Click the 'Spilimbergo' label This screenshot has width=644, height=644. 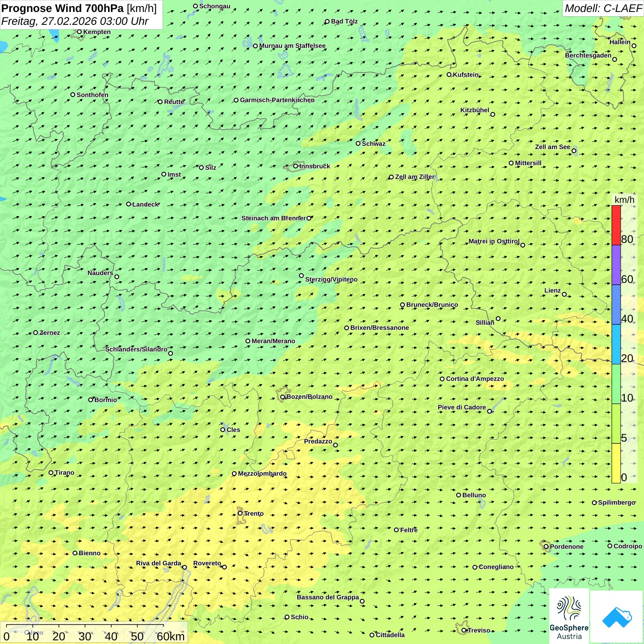[616, 502]
